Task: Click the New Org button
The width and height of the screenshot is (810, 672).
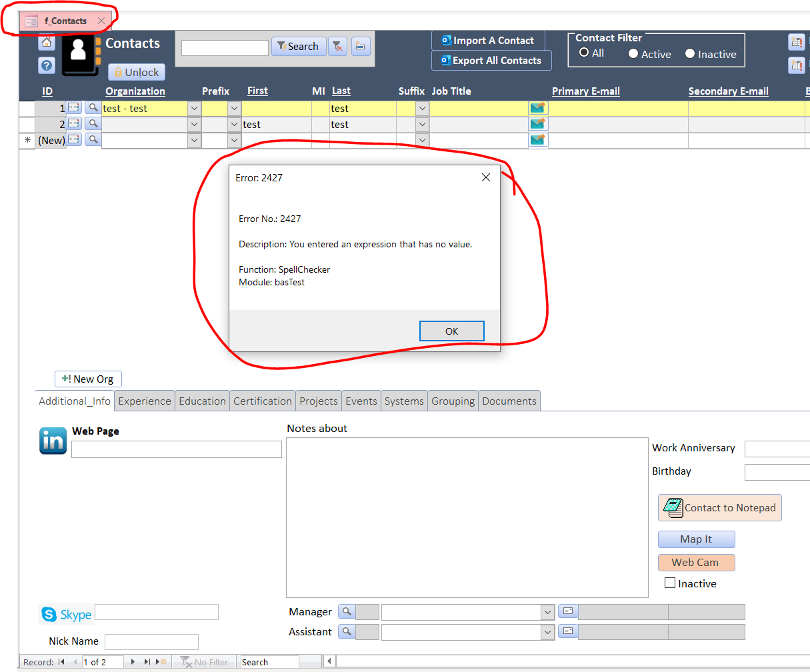Action: point(88,379)
